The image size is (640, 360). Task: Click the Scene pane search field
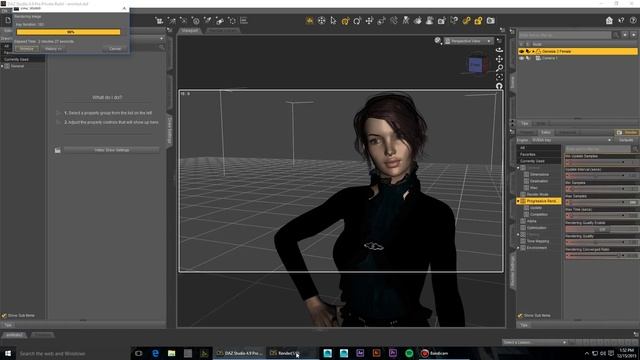click(x=565, y=36)
